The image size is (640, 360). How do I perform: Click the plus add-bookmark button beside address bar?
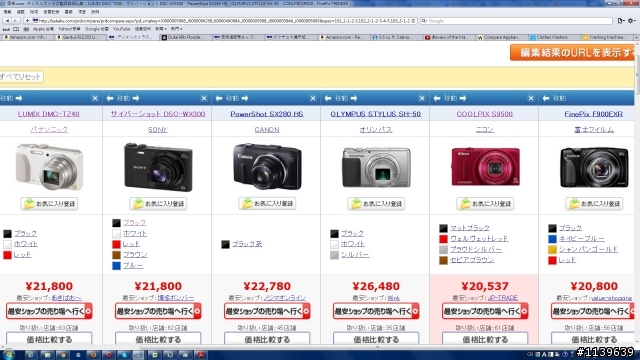27,20
